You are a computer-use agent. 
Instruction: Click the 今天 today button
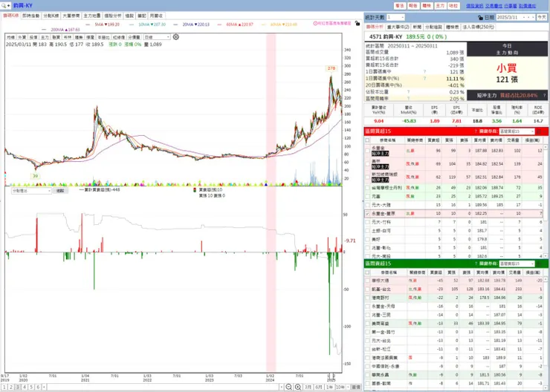click(541, 18)
